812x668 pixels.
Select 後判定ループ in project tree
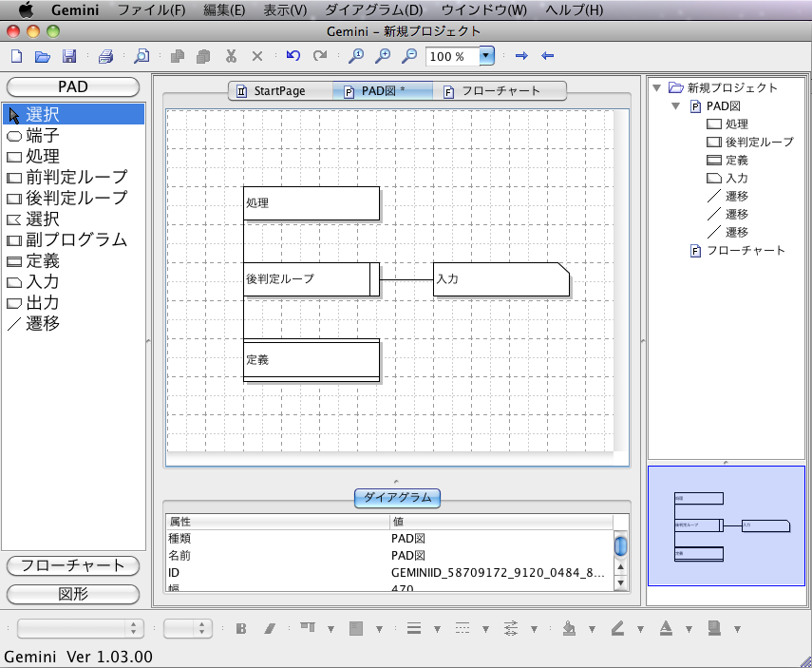750,142
